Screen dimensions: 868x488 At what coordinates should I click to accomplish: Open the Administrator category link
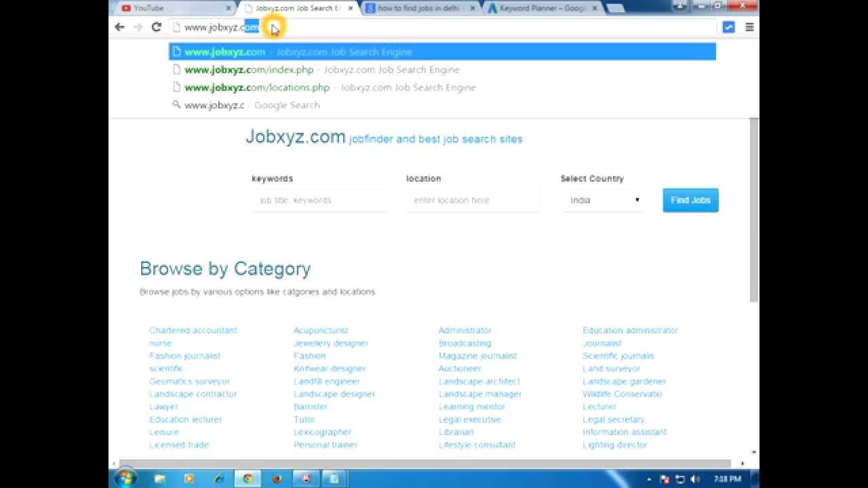[465, 331]
